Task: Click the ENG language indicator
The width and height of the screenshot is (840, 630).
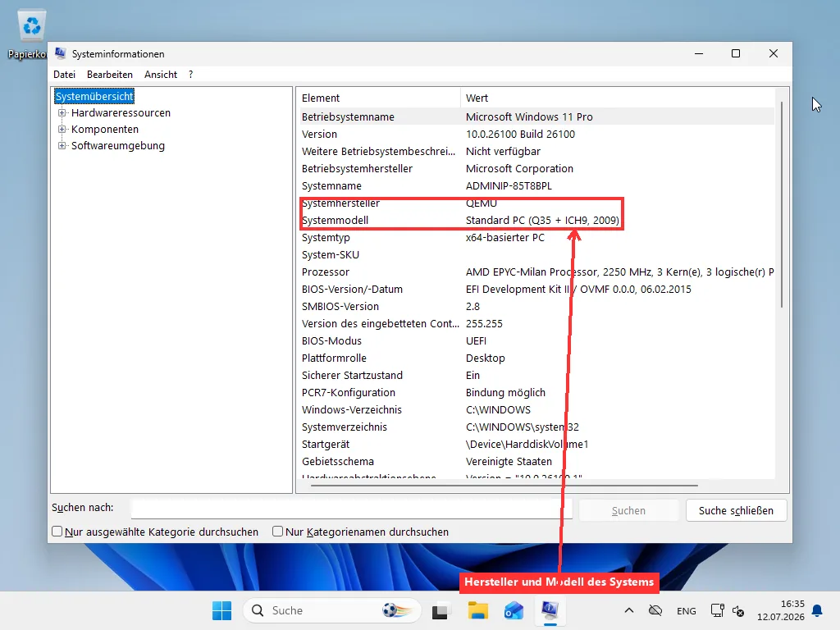Action: coord(687,610)
